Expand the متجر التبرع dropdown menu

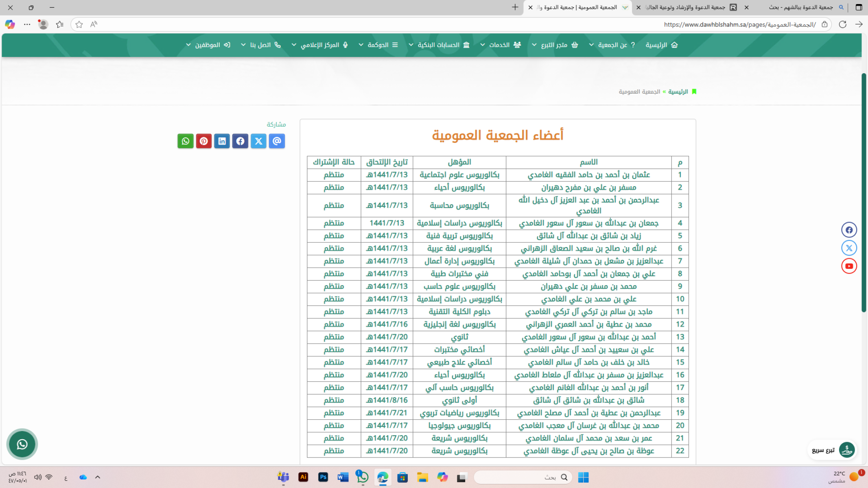[x=555, y=45]
